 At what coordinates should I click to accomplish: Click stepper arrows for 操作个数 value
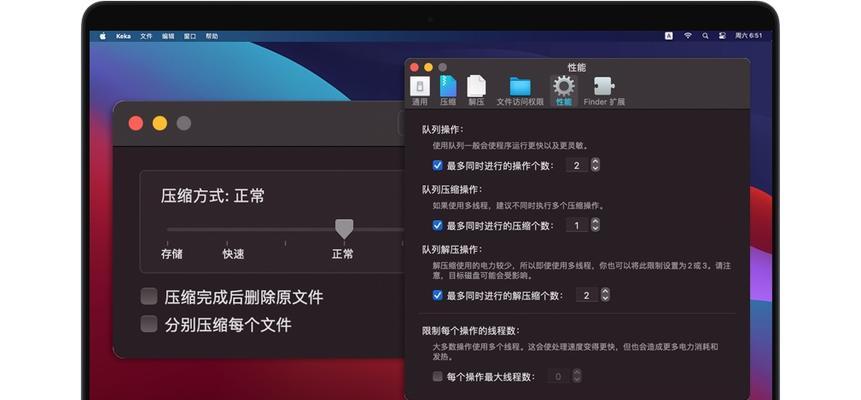pos(595,165)
